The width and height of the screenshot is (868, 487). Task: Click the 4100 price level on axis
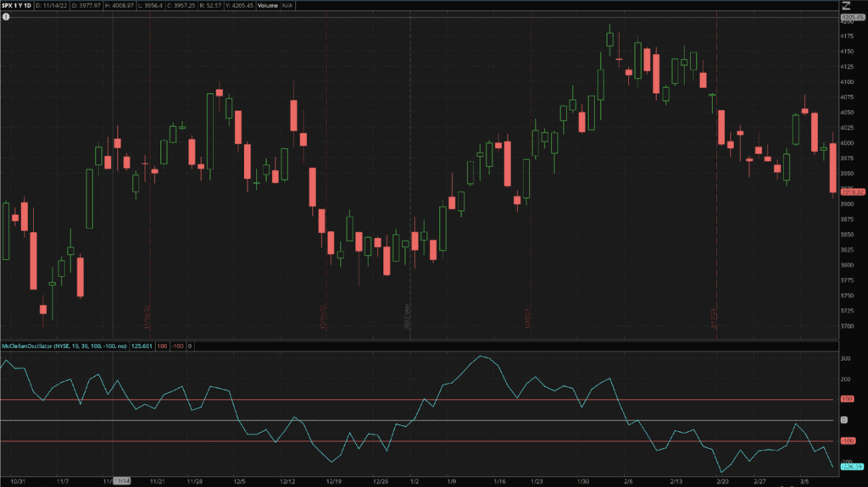point(847,82)
